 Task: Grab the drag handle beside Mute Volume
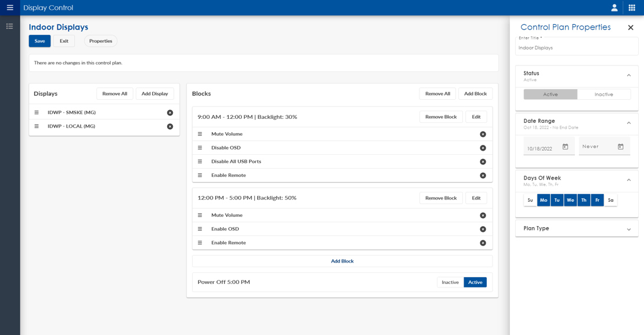[201, 134]
